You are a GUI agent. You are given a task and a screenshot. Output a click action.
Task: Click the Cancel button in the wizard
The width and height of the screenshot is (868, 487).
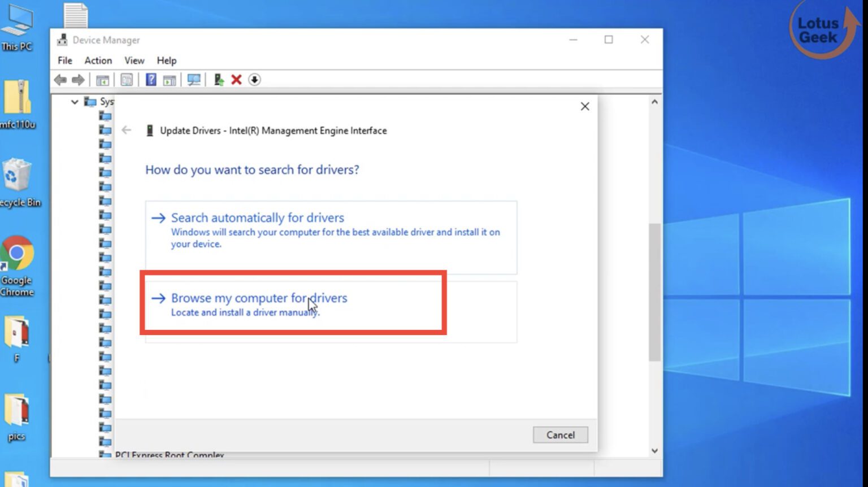(560, 434)
